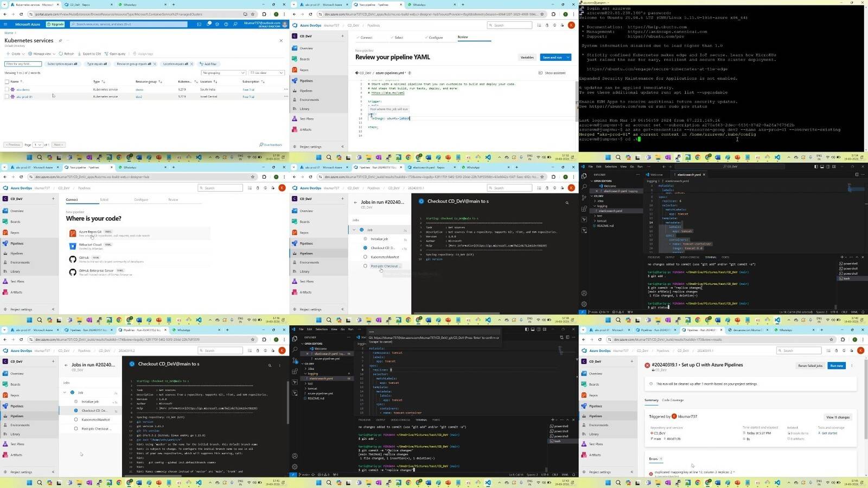Click the Upgrade button in Azure portal
868x488 pixels.
tap(55, 24)
